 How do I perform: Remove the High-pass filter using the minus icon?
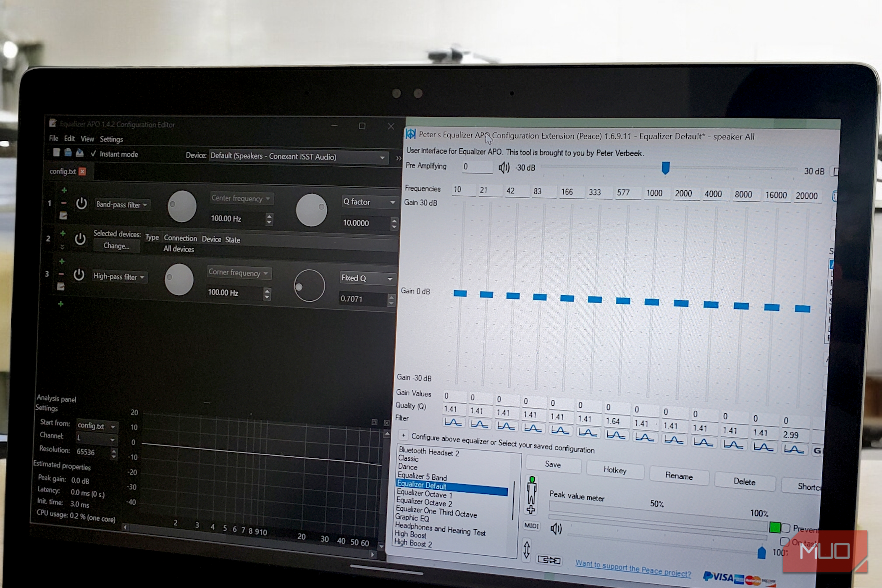pyautogui.click(x=61, y=273)
